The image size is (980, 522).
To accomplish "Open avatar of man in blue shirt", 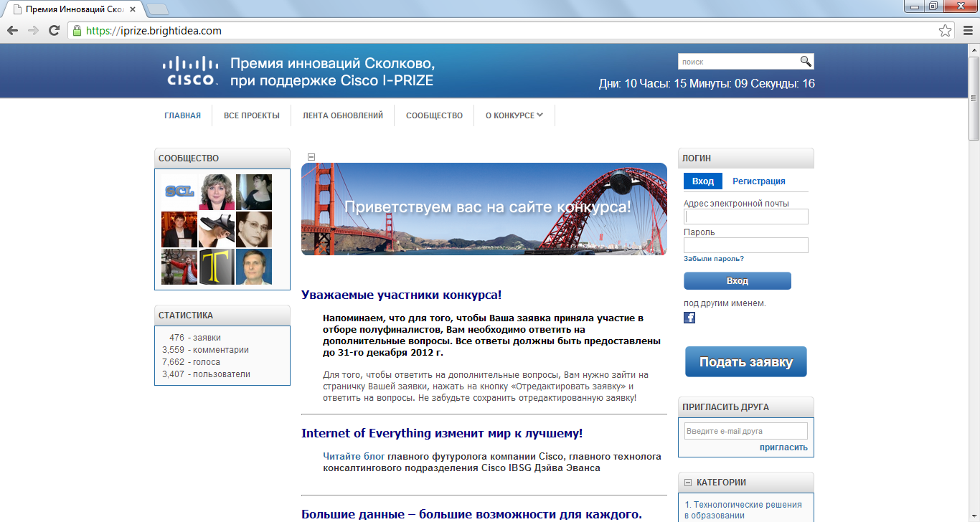I will click(254, 267).
